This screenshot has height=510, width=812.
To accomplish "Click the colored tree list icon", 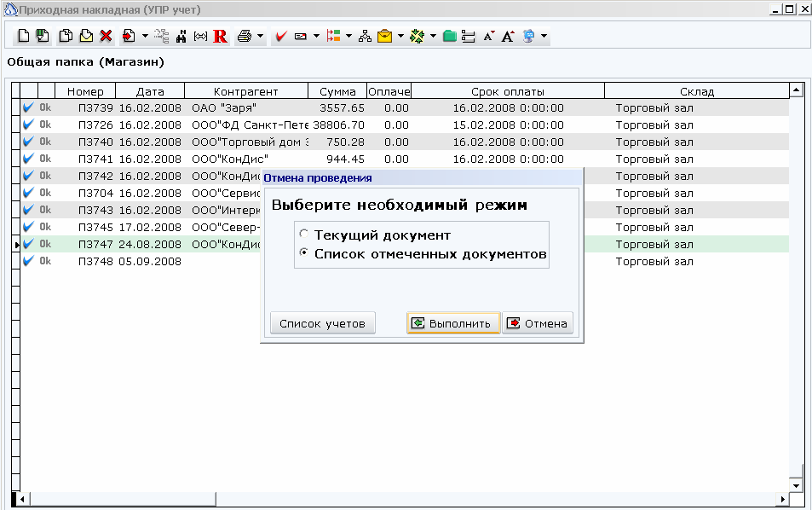I will tap(333, 36).
